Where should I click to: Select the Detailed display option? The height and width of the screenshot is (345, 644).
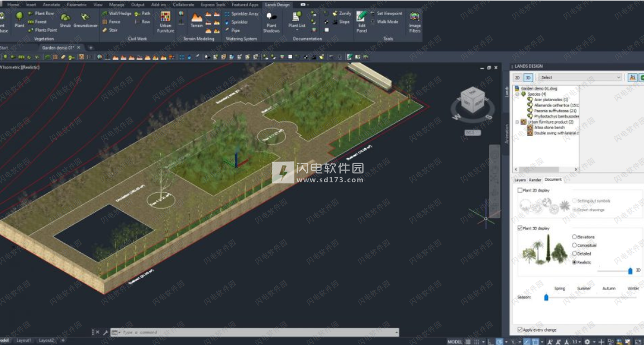(574, 254)
